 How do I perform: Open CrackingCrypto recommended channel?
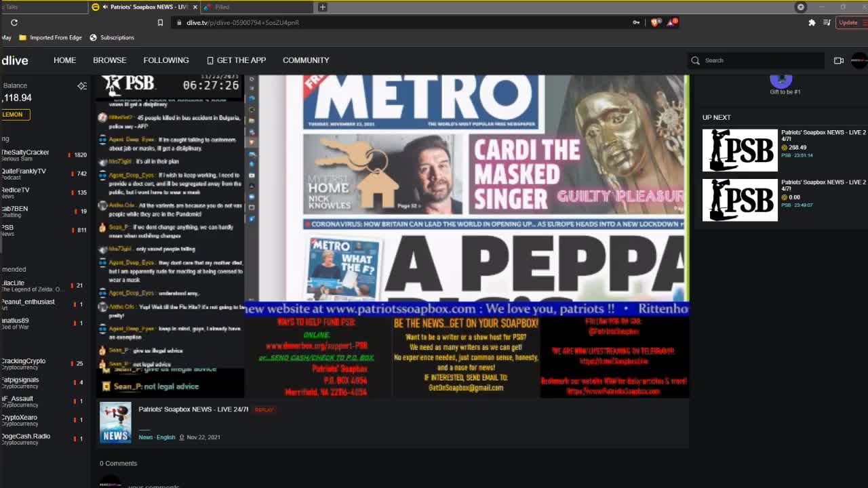pos(44,364)
